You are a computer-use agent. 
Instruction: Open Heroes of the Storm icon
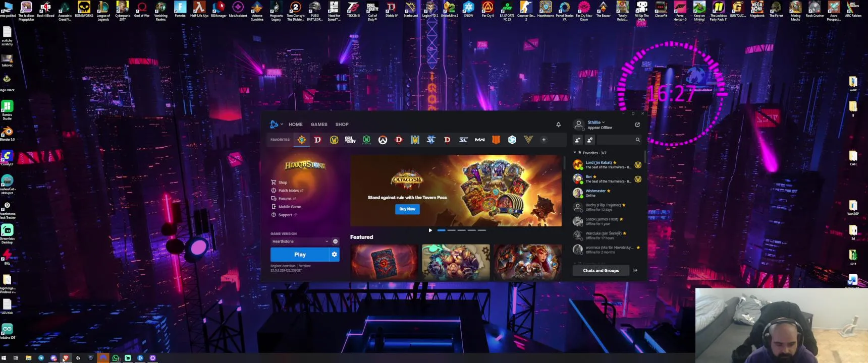(512, 140)
